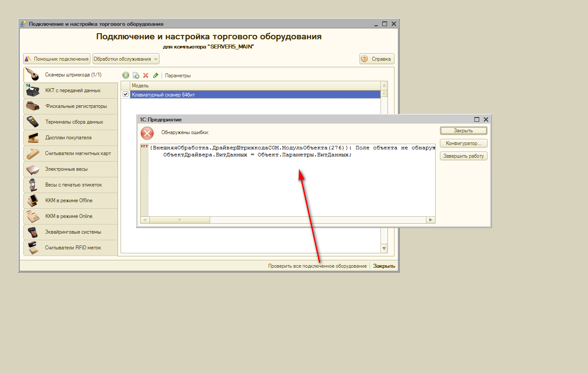Click horizontal scrollbar right arrow in error box
Screen dimensions: 588x373
pos(430,220)
